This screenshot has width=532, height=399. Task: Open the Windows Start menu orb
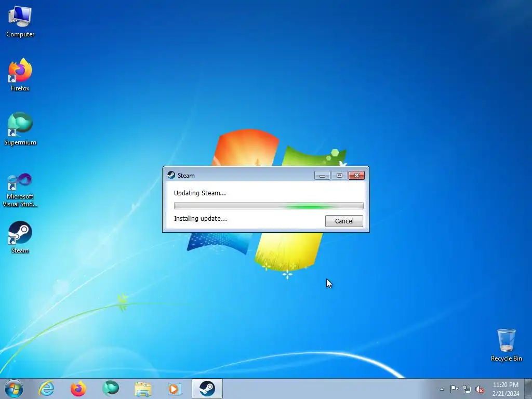14,389
